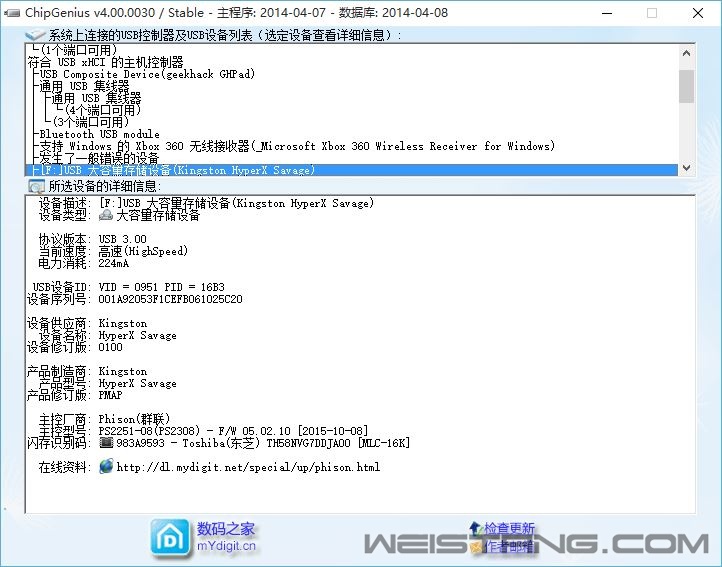Click the USB 3.00 protocol version value
This screenshot has width=722, height=567.
pos(122,239)
